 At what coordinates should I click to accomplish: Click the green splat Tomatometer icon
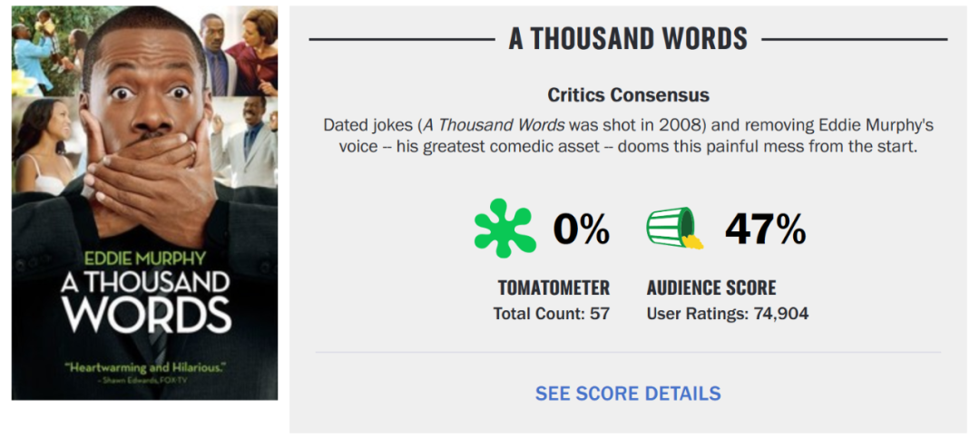tap(505, 228)
